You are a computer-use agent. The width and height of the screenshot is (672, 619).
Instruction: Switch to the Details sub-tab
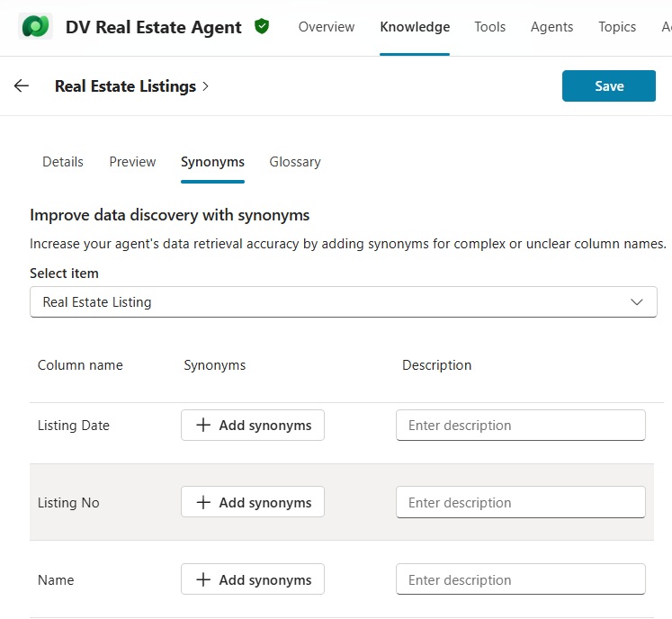(63, 162)
